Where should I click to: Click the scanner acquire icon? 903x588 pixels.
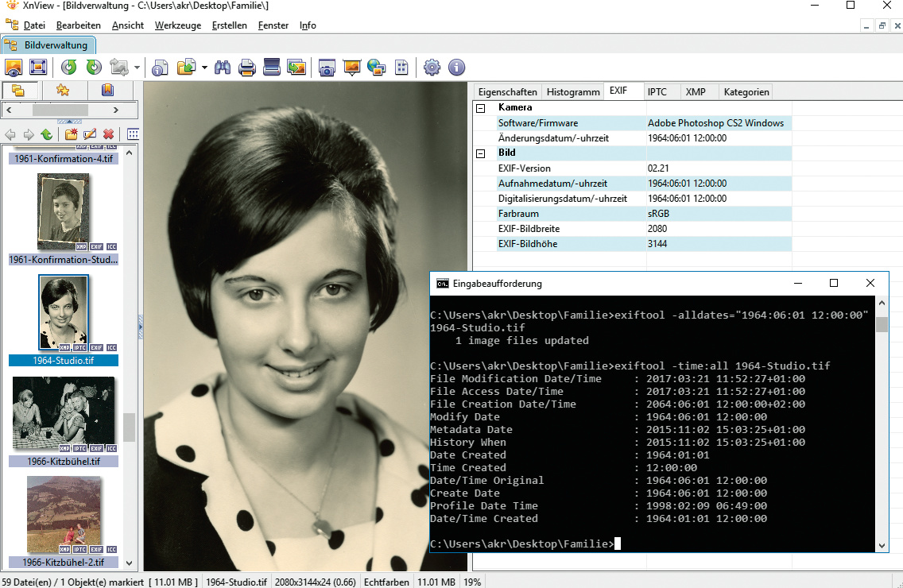272,68
